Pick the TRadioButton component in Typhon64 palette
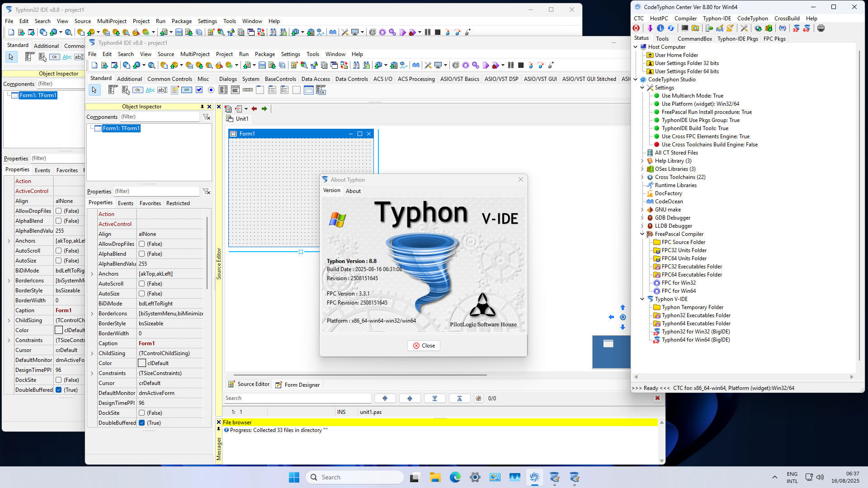The width and height of the screenshot is (868, 488). coord(211,90)
